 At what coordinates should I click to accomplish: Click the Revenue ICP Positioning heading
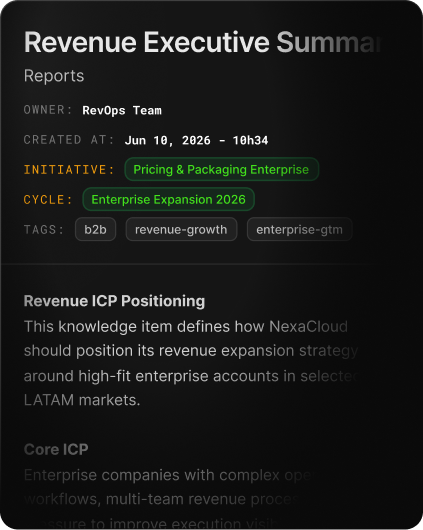tap(114, 301)
